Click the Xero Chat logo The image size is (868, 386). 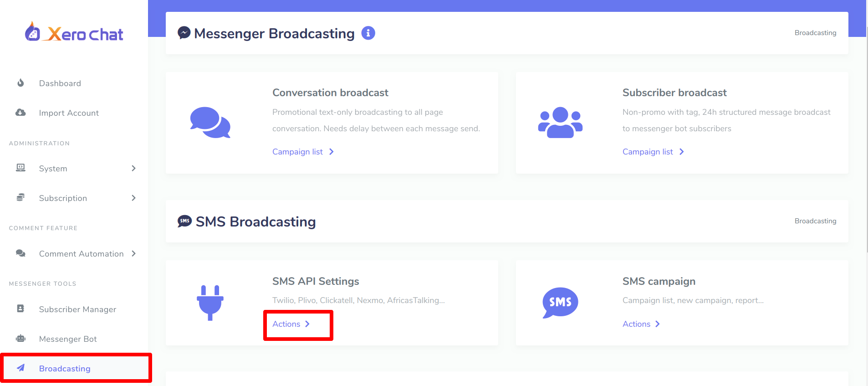[x=74, y=33]
